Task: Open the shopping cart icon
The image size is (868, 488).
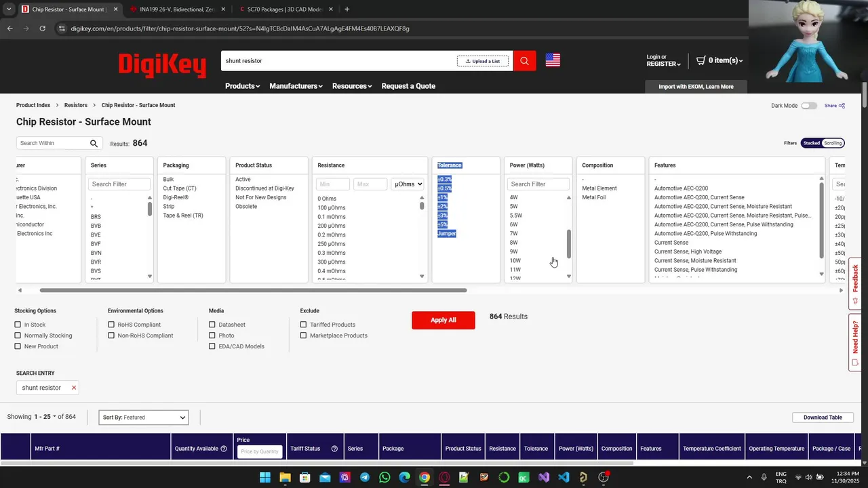Action: [x=701, y=60]
